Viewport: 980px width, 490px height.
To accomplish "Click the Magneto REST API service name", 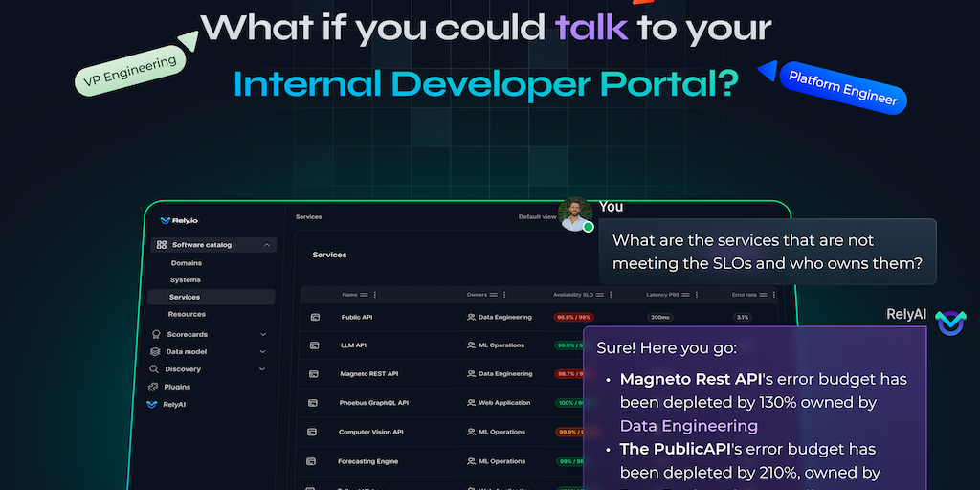I will pos(368,374).
